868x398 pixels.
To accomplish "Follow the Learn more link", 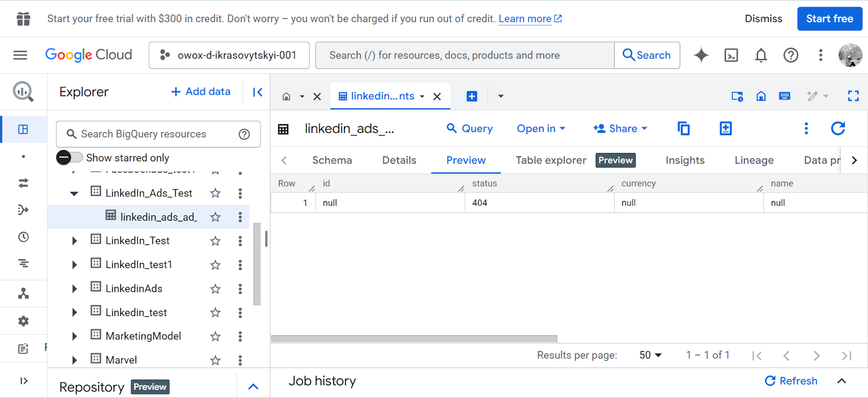I will (530, 18).
